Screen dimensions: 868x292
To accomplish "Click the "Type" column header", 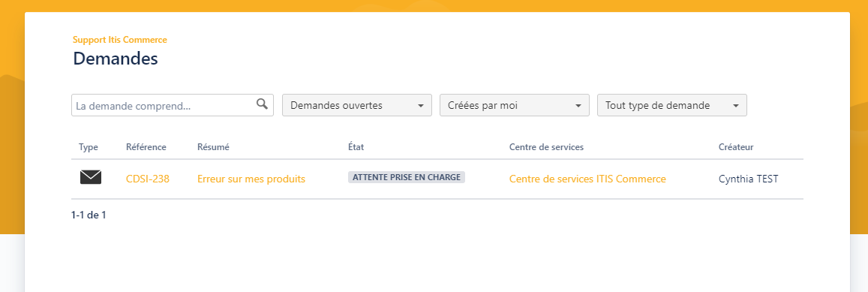I will pos(89,147).
